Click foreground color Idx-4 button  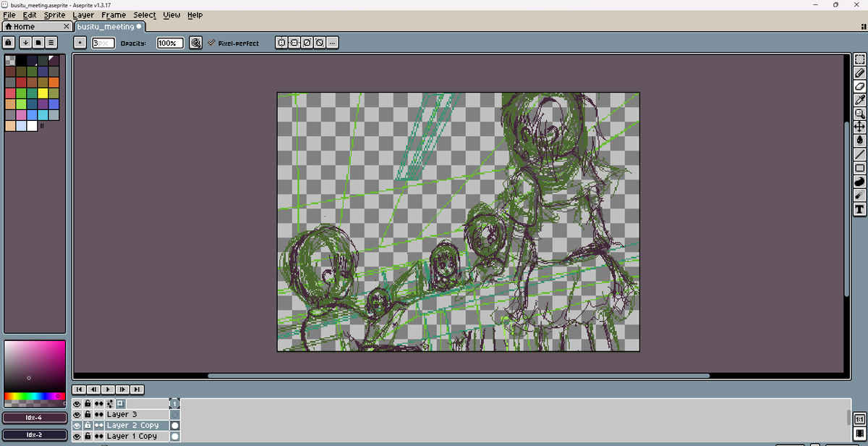[34, 418]
